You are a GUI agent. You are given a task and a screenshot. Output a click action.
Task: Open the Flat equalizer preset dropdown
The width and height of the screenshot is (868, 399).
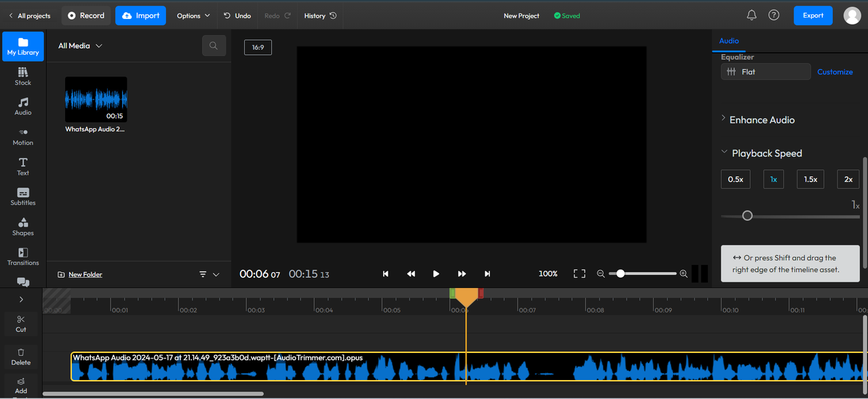[766, 72]
